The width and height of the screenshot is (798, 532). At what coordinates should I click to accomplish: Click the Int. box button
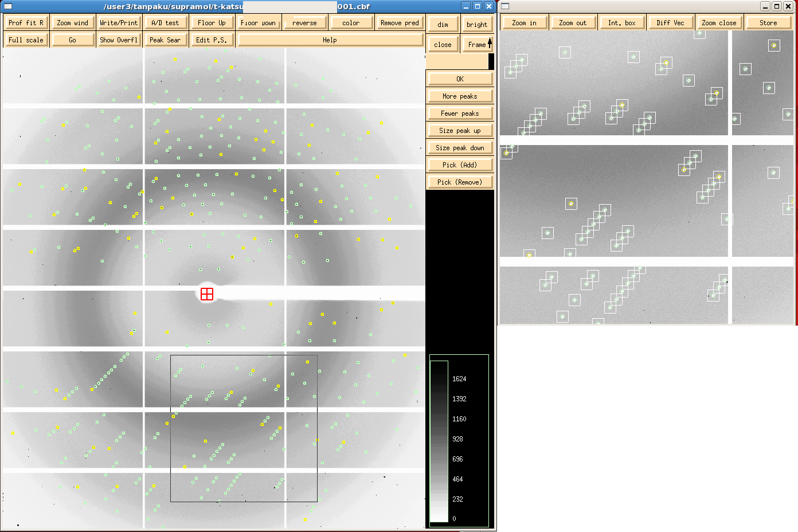pos(622,23)
